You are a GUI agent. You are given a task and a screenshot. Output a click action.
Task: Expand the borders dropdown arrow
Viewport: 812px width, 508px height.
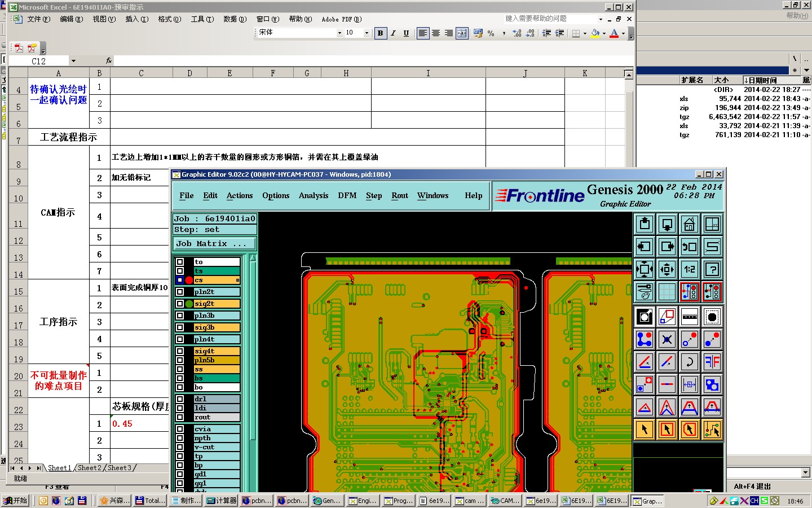tap(585, 33)
